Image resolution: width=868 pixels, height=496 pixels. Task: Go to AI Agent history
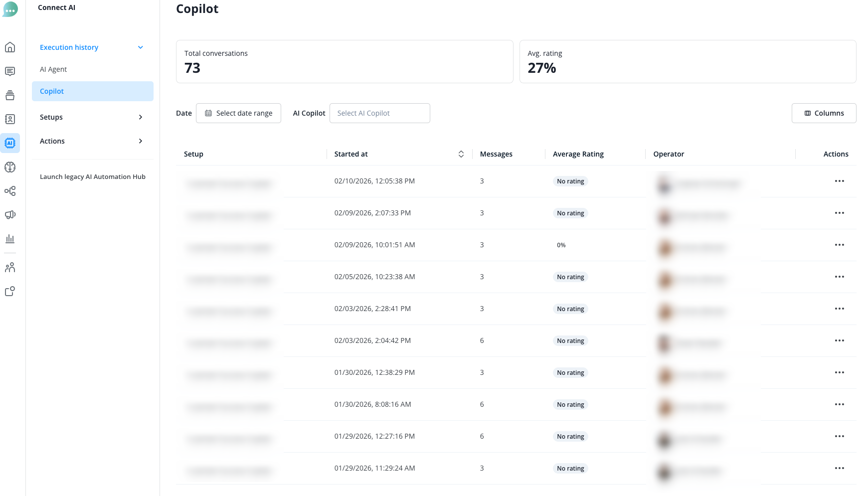pos(53,69)
